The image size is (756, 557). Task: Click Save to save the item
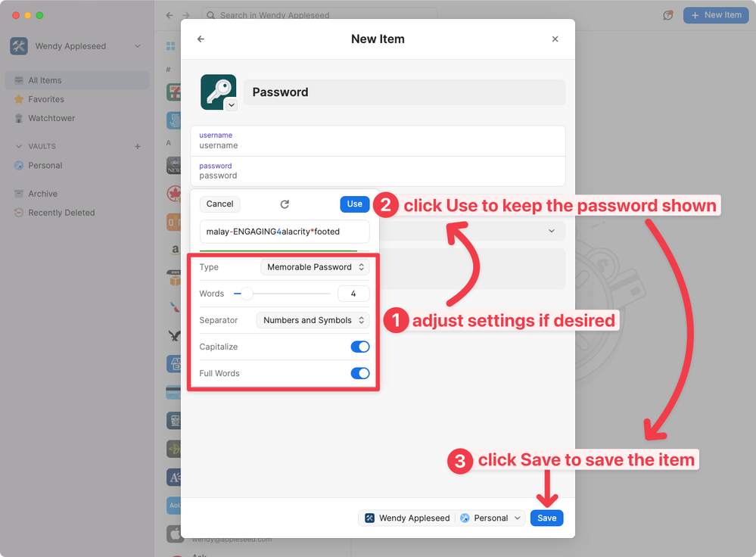(546, 518)
